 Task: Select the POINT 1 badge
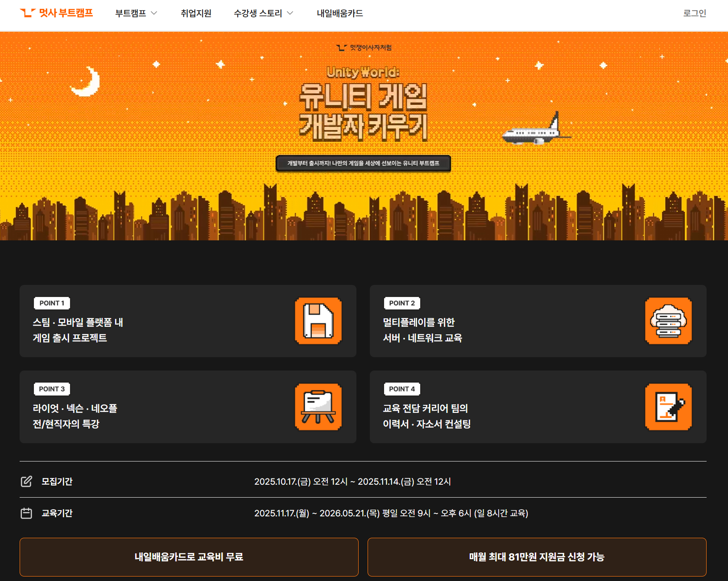click(x=52, y=303)
